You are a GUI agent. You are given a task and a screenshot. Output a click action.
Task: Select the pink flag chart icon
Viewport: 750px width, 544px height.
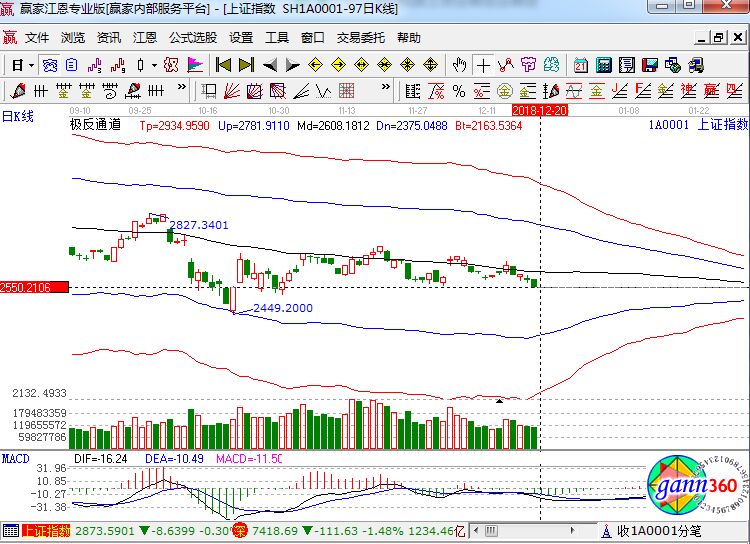click(x=195, y=65)
